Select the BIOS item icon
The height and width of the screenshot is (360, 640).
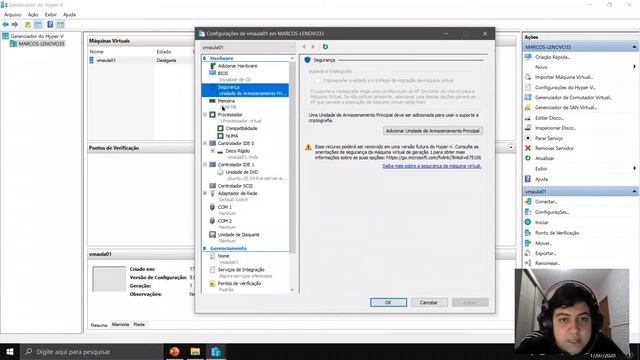pos(212,73)
